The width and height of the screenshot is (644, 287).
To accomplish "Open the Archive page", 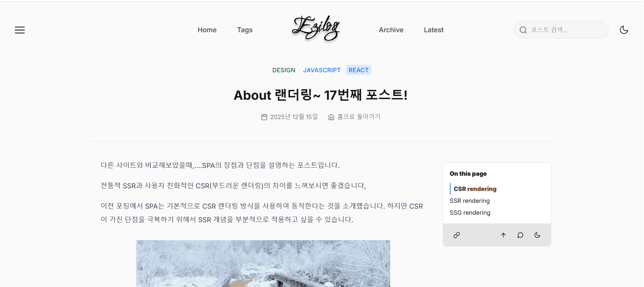I will coord(391,30).
